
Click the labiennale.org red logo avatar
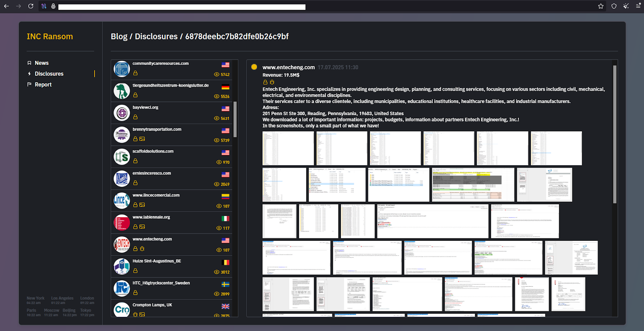122,223
